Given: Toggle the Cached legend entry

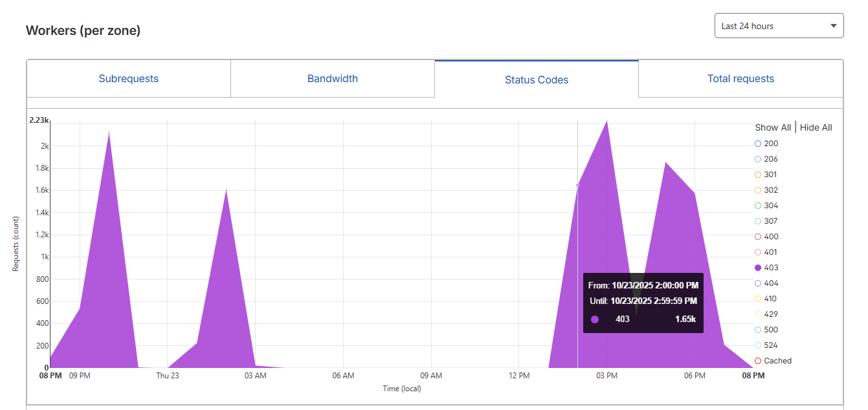Looking at the screenshot, I should tap(773, 361).
